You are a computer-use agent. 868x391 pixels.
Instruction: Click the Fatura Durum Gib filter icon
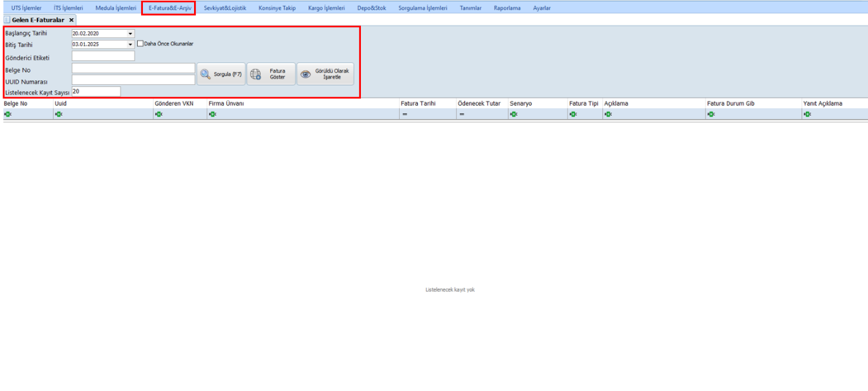click(711, 115)
